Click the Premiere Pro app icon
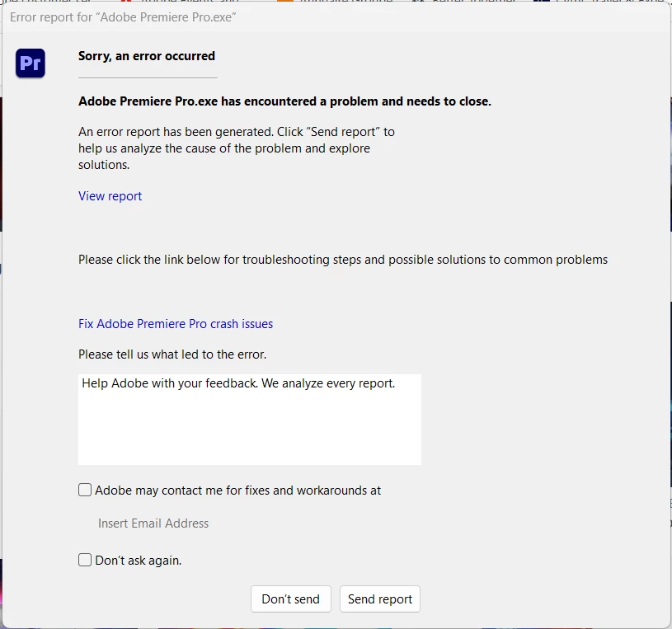The width and height of the screenshot is (672, 629). coord(31,63)
